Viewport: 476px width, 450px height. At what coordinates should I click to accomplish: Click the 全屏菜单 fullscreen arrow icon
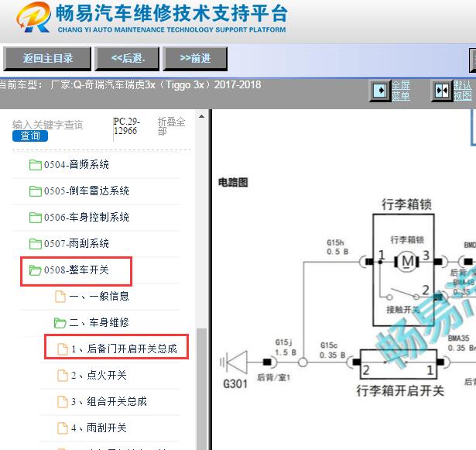click(380, 91)
